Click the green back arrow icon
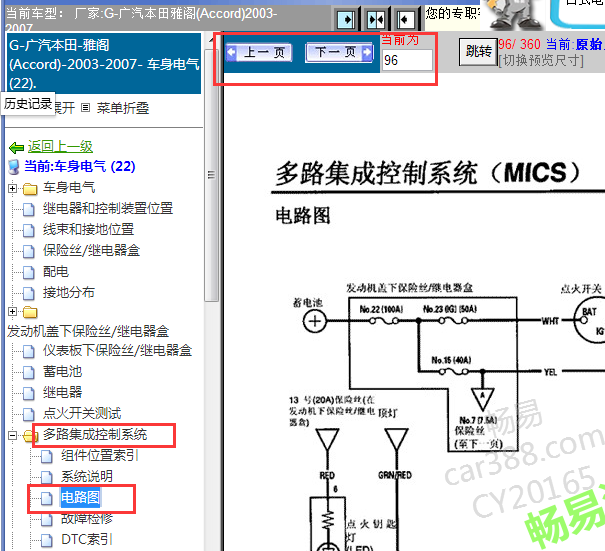605x551 pixels. click(16, 147)
